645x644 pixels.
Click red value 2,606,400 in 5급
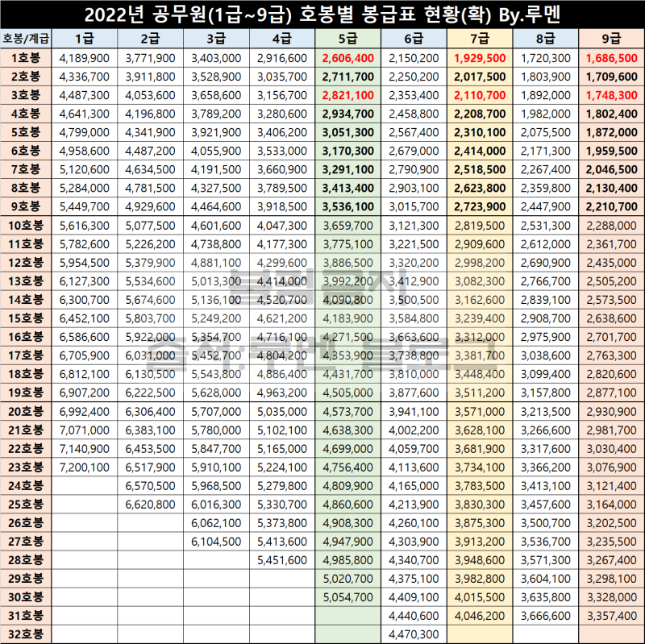pyautogui.click(x=348, y=58)
